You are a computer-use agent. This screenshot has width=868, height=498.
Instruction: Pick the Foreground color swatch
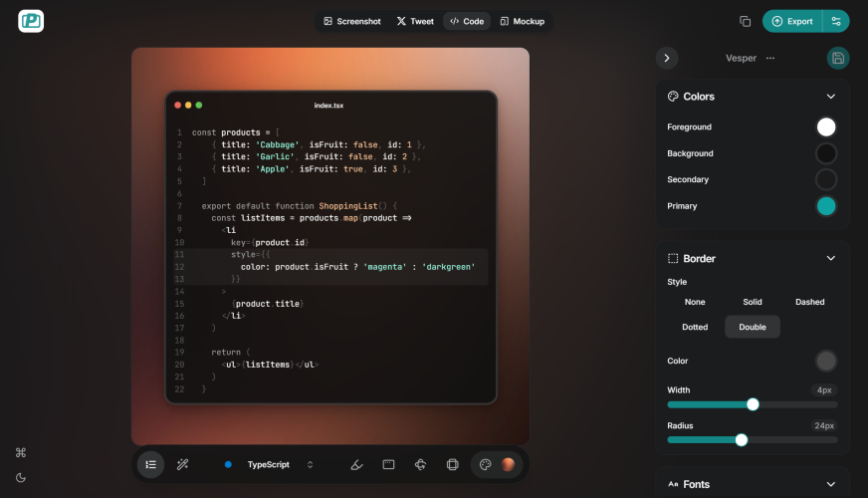(x=825, y=126)
